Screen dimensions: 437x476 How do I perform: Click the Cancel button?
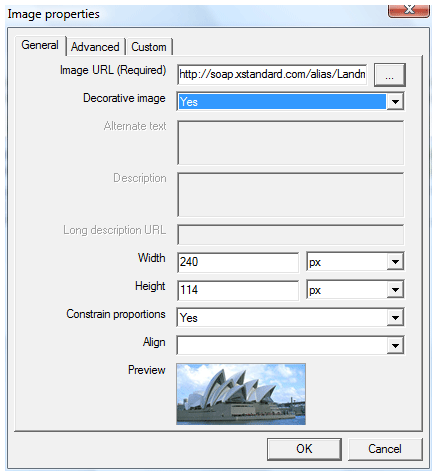coord(385,449)
